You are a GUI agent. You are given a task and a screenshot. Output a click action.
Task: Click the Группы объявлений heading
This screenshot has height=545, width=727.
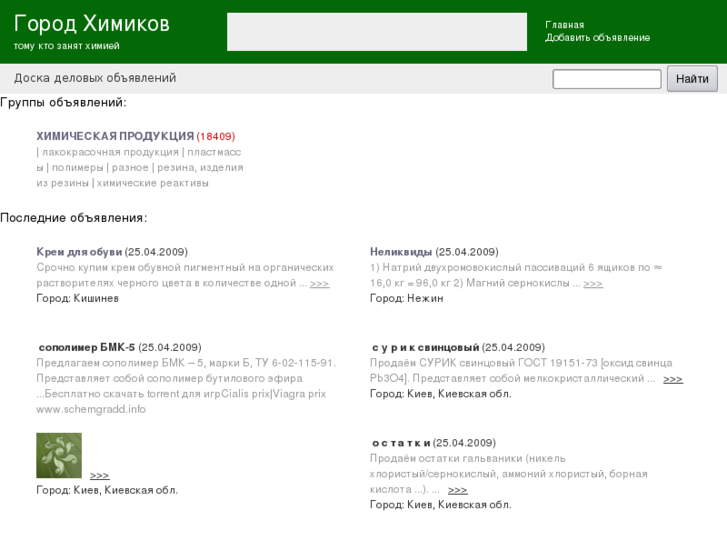coord(63,103)
